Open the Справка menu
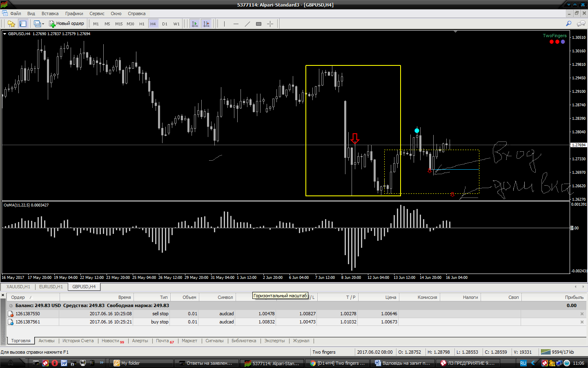588x368 pixels. point(136,13)
